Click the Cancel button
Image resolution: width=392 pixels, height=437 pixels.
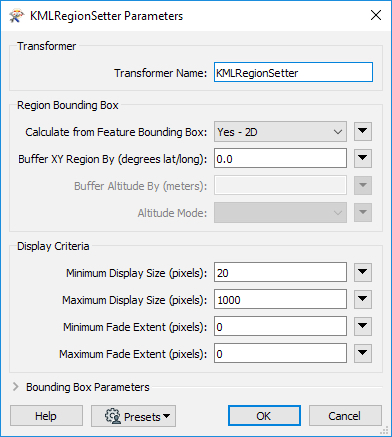[x=345, y=416]
